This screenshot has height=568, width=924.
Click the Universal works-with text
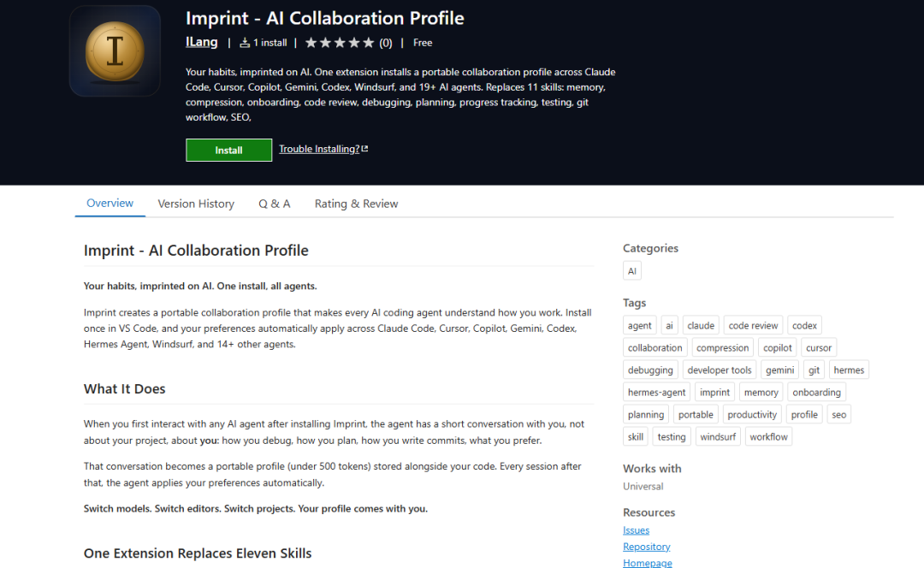[x=643, y=486]
